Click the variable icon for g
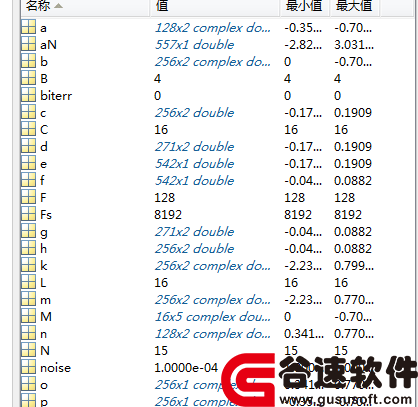The width and height of the screenshot is (418, 407). coord(28,231)
